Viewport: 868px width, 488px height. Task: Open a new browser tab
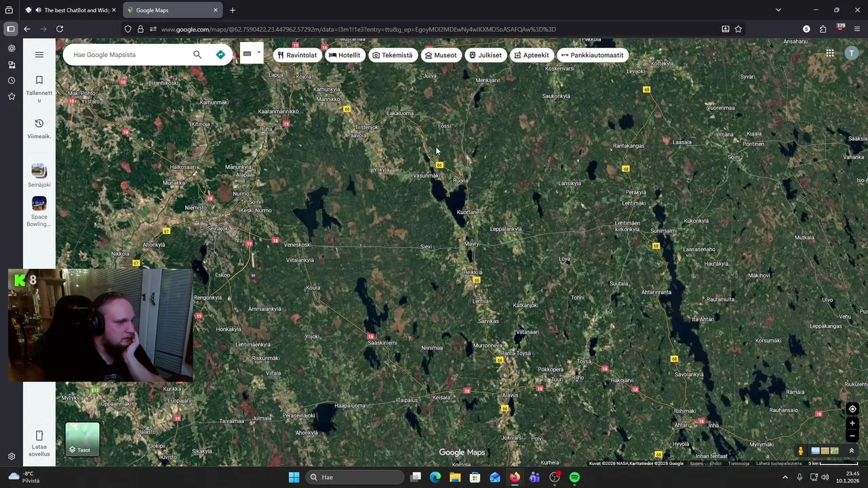[233, 10]
